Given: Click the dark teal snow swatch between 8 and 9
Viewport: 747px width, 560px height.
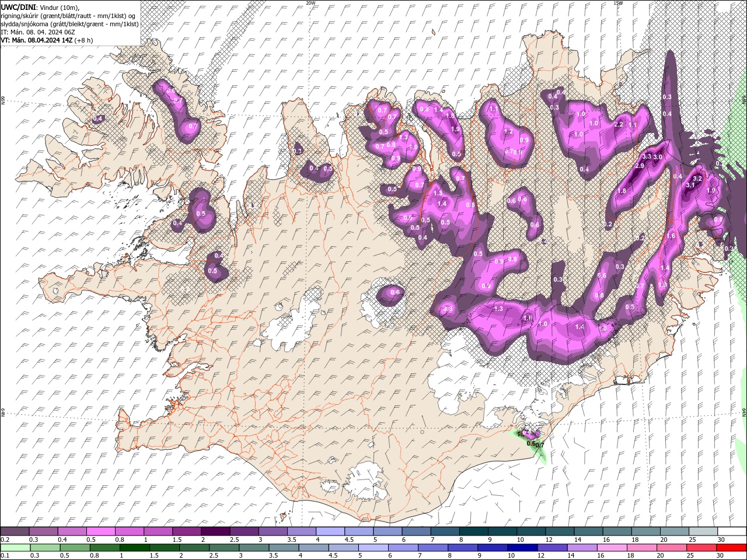Looking at the screenshot, I should pyautogui.click(x=473, y=531).
